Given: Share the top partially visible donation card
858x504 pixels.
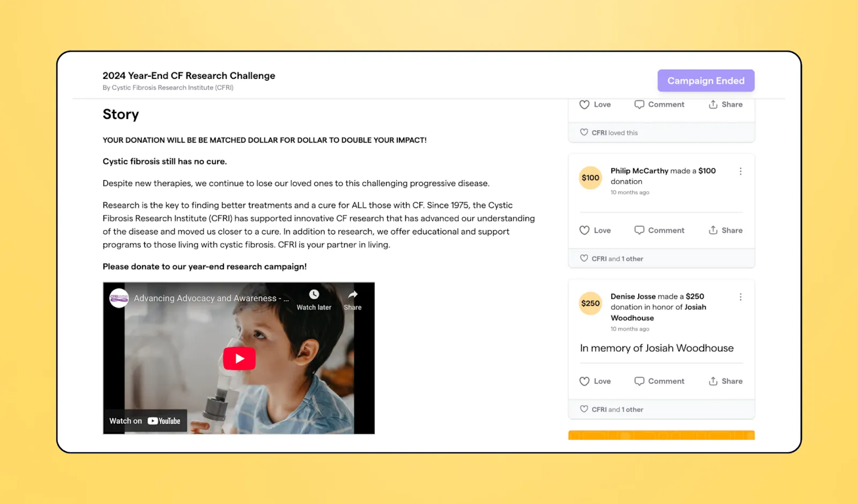Looking at the screenshot, I should pos(726,105).
